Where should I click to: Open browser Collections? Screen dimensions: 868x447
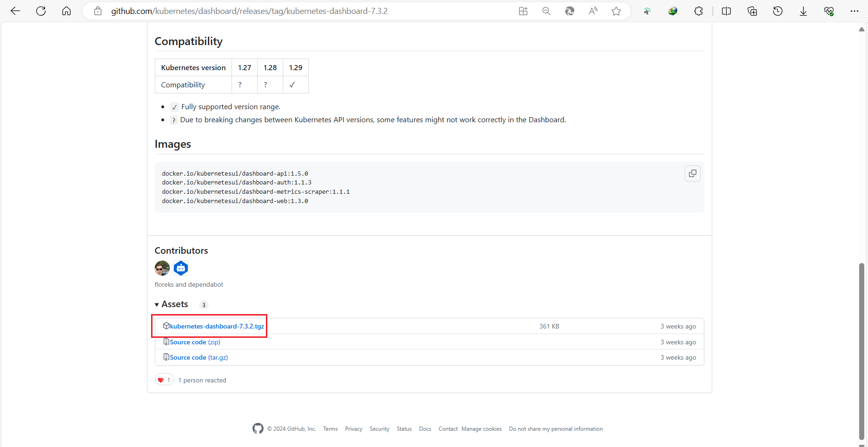(752, 11)
